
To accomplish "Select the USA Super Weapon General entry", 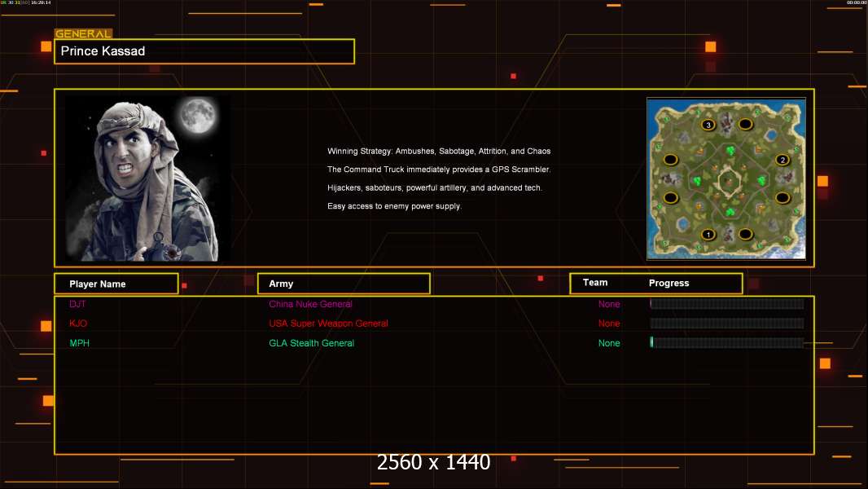I will click(x=328, y=324).
